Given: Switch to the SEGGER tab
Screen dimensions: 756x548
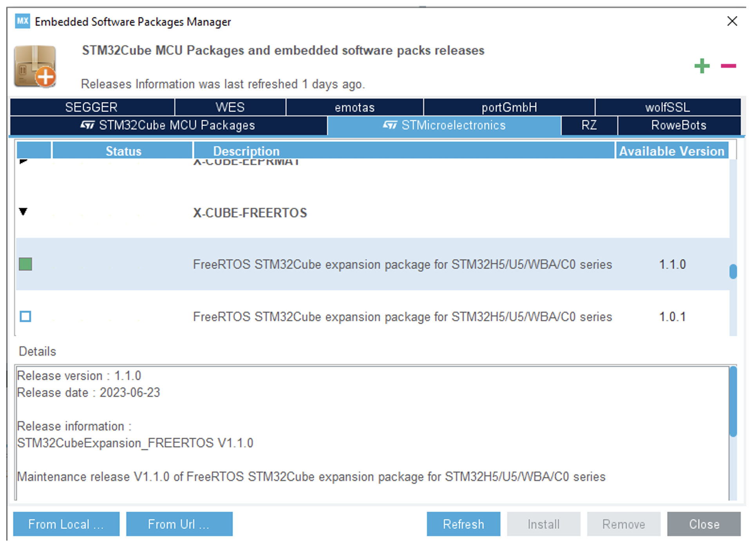Looking at the screenshot, I should (x=91, y=107).
